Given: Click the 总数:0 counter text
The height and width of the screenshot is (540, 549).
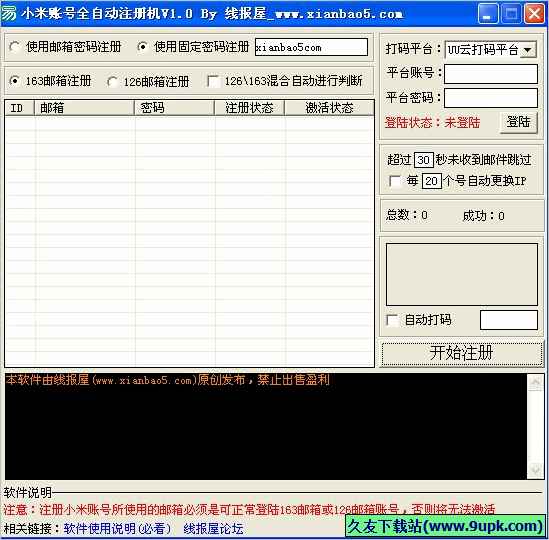Looking at the screenshot, I should point(407,215).
